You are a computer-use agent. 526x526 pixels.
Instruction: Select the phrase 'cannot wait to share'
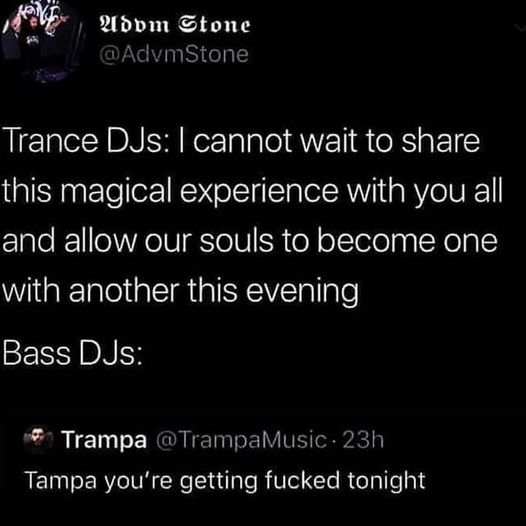(336, 141)
